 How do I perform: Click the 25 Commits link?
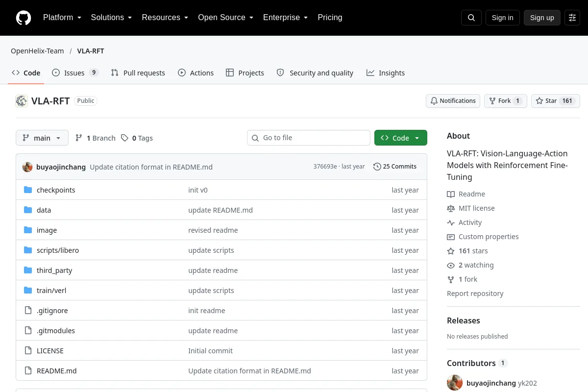tap(395, 167)
